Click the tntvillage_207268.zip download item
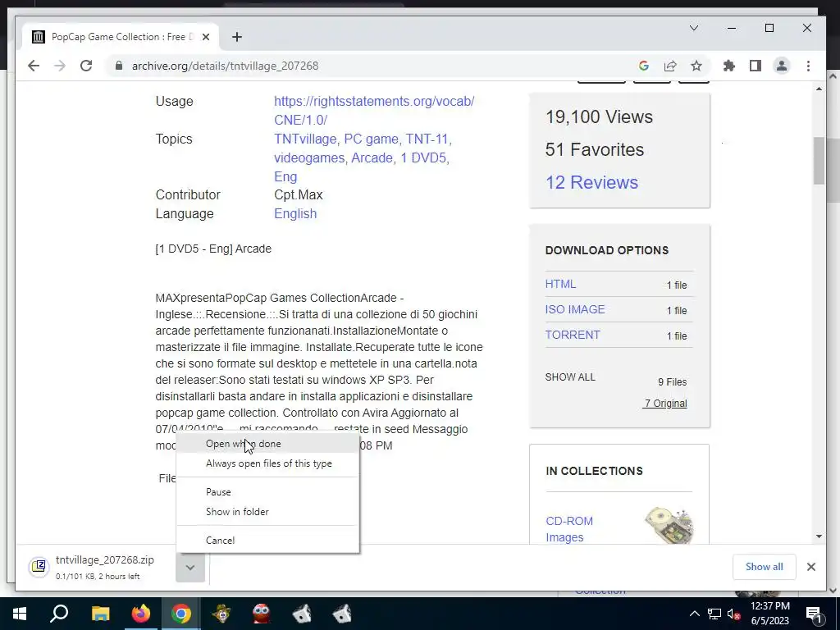This screenshot has height=630, width=840. pyautogui.click(x=102, y=568)
